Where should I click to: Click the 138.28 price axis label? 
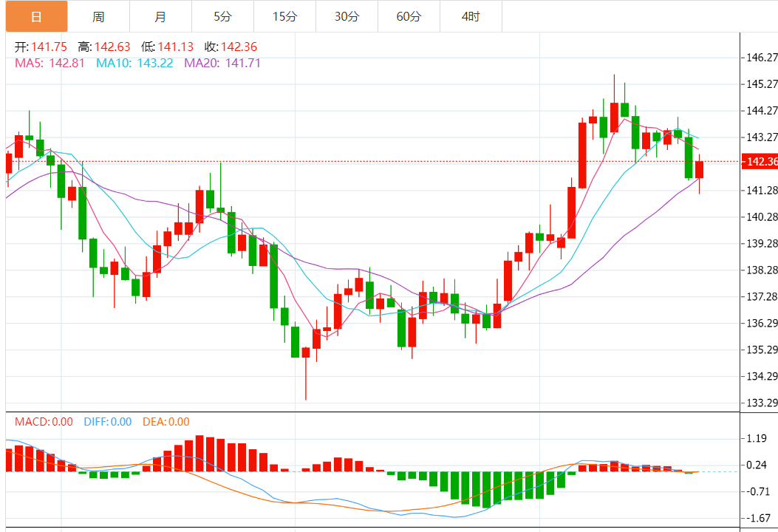(762, 270)
